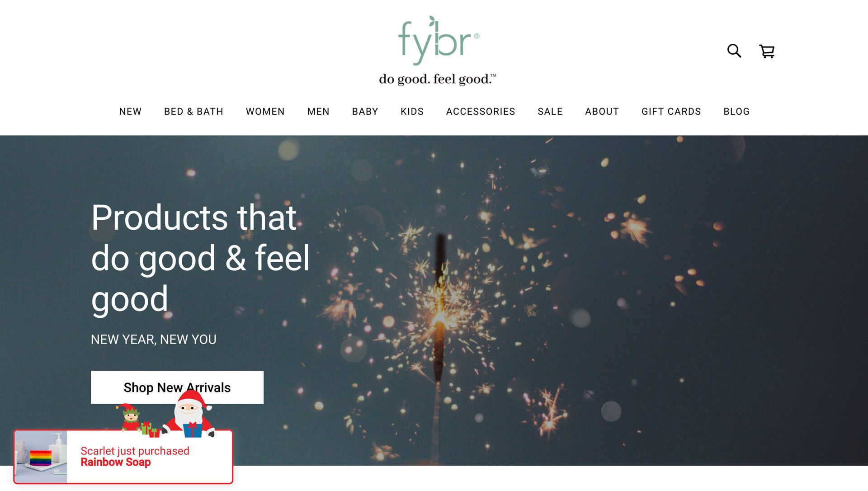This screenshot has height=491, width=868.
Task: Open the BED & BATH menu
Action: 193,112
